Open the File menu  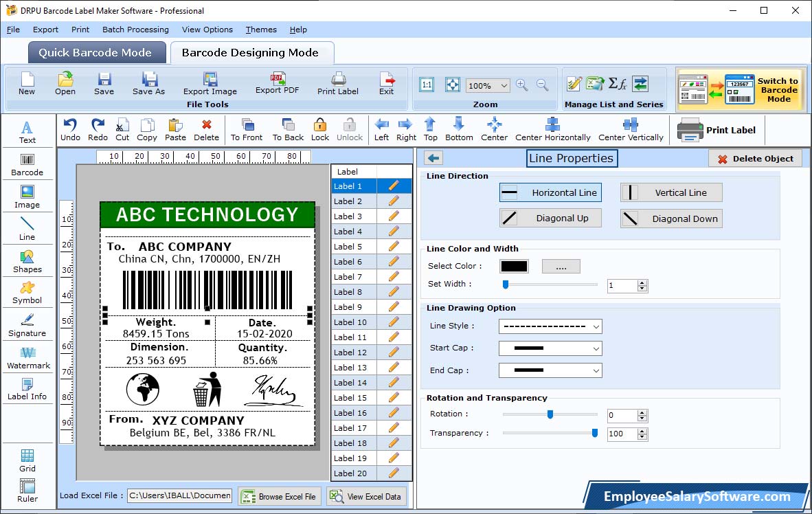[x=13, y=30]
